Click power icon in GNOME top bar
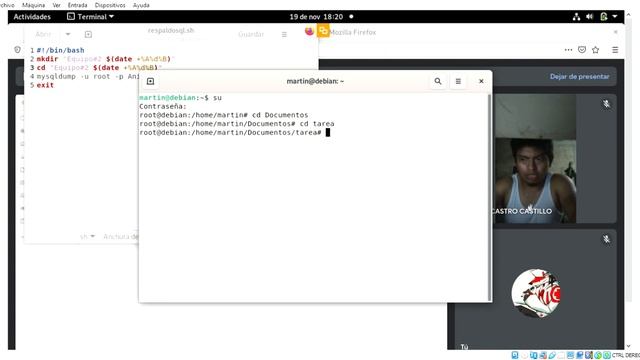640x360 pixels. (604, 17)
